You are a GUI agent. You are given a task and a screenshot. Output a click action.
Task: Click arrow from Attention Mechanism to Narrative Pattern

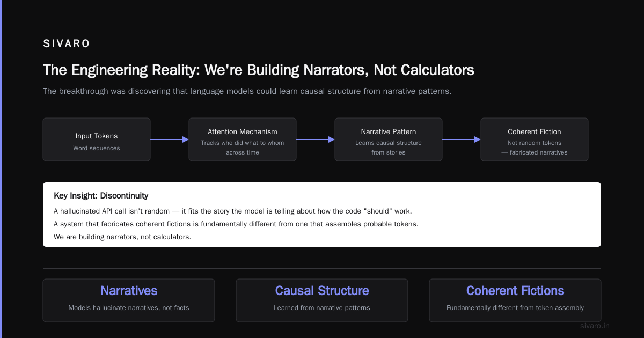(x=316, y=139)
